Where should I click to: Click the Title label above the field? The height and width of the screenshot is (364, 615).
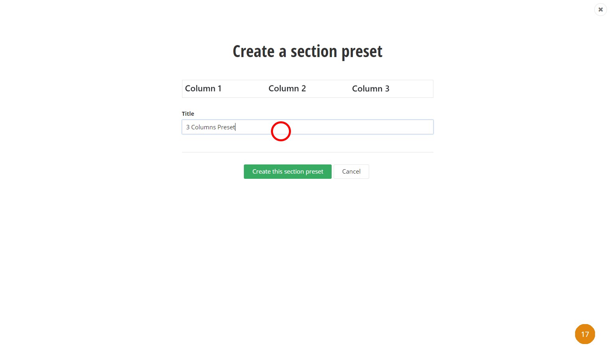188,114
